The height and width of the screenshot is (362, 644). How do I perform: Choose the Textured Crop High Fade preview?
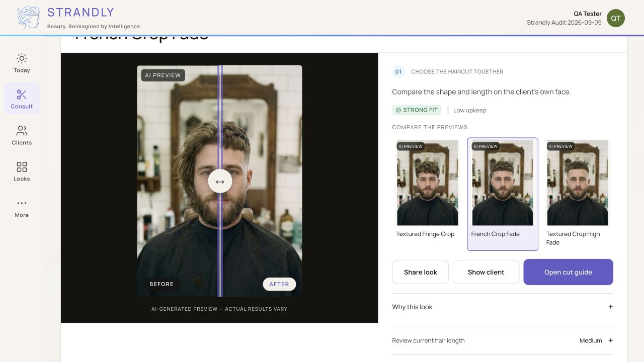[578, 194]
